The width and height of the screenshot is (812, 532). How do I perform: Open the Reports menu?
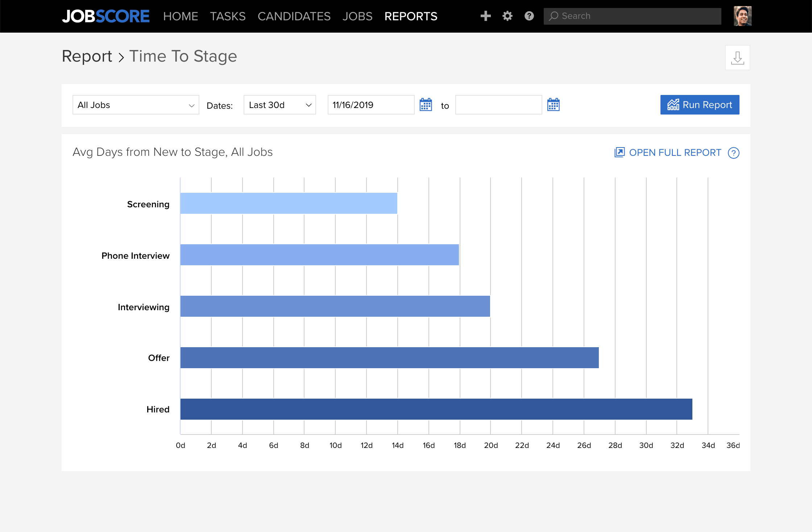(x=411, y=16)
